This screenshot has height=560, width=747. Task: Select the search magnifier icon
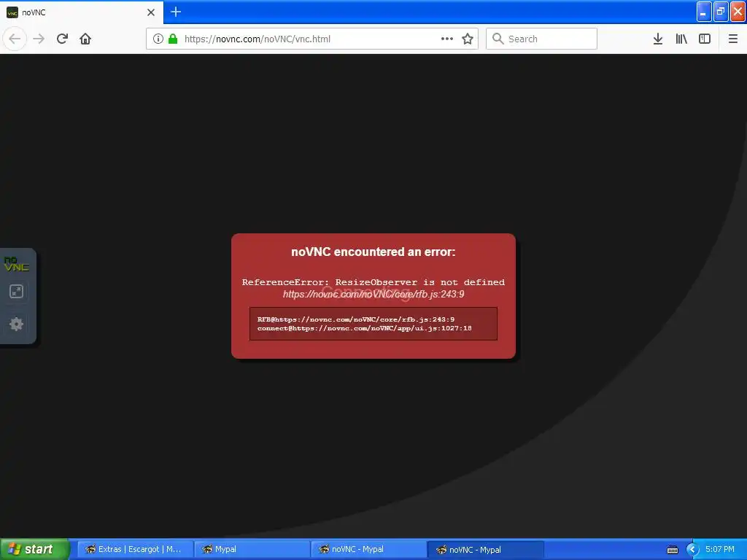pyautogui.click(x=498, y=39)
